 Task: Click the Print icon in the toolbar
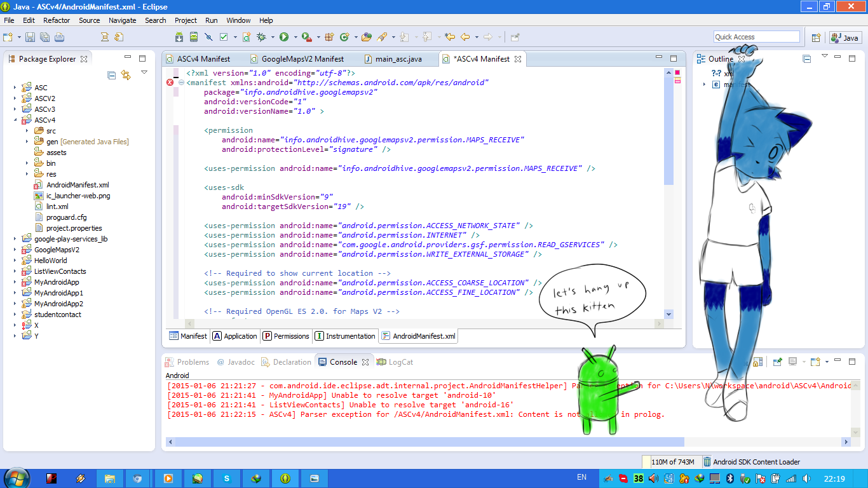coord(60,37)
